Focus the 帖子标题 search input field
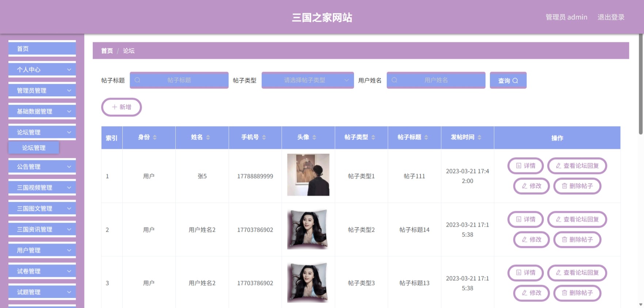Image resolution: width=644 pixels, height=308 pixels. [179, 80]
